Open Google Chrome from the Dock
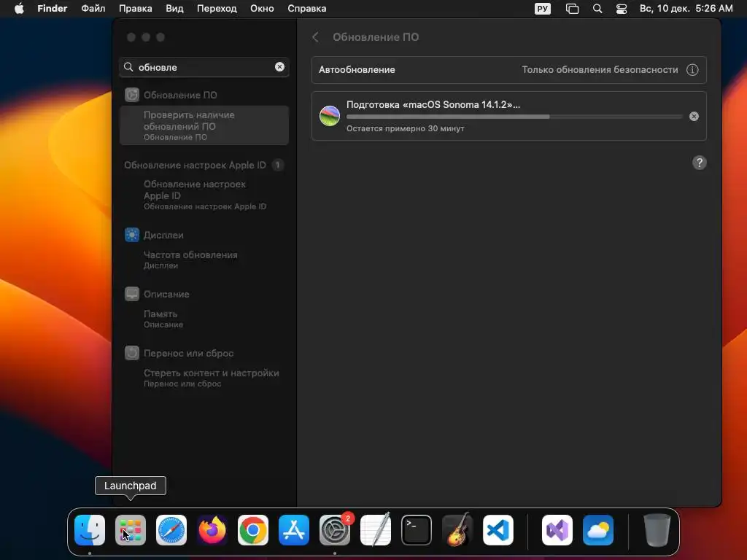This screenshot has height=560, width=747. pos(253,530)
